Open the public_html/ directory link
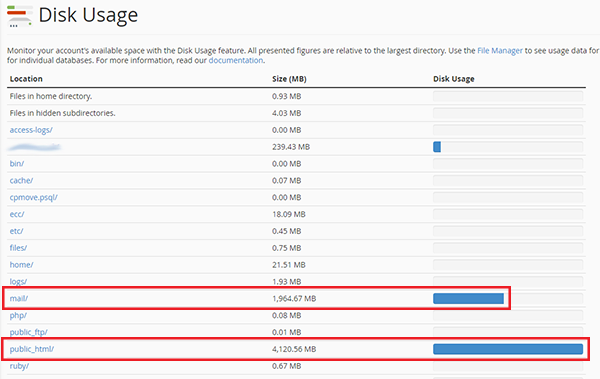Screen dimensions: 600x379 click(32, 349)
